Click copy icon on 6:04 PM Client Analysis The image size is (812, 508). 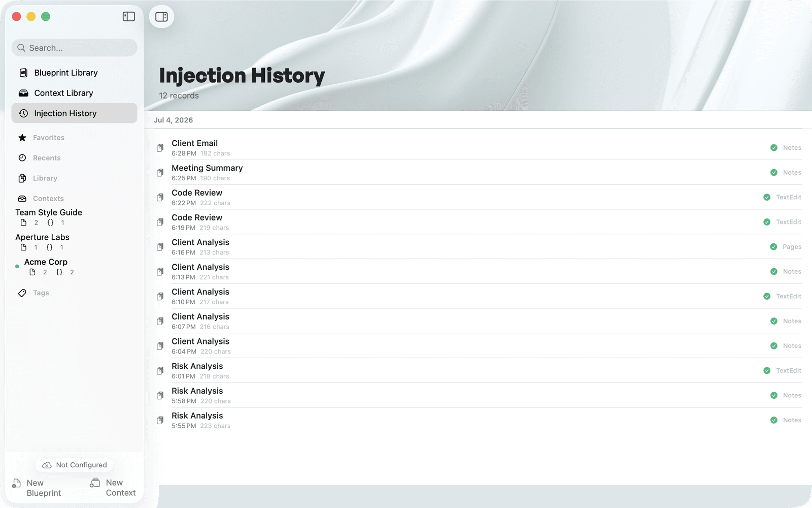click(x=160, y=346)
